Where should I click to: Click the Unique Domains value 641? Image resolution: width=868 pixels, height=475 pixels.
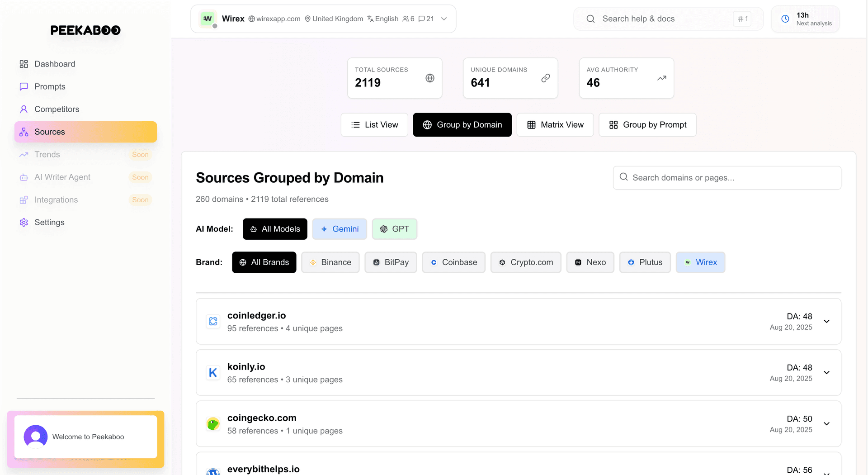coord(480,83)
